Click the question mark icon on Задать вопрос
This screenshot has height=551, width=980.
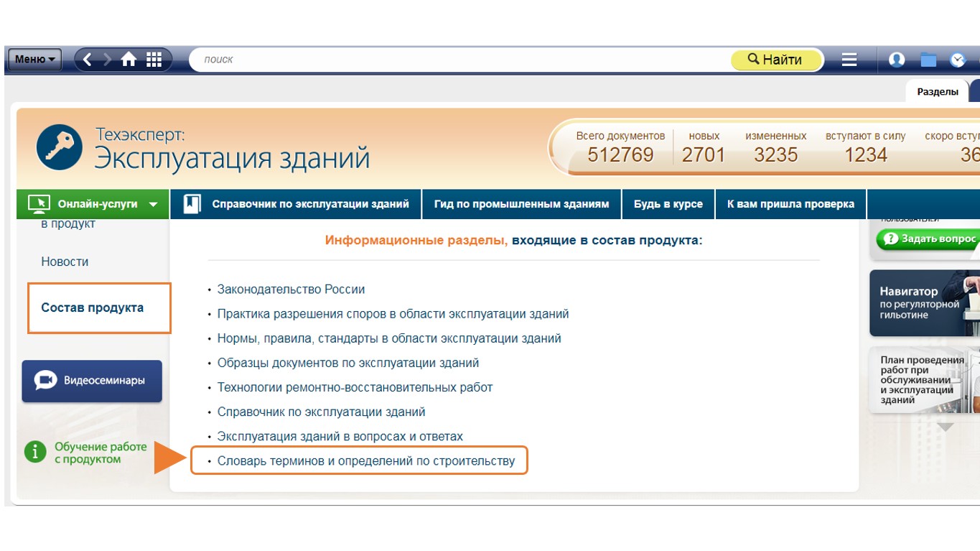[x=891, y=239]
